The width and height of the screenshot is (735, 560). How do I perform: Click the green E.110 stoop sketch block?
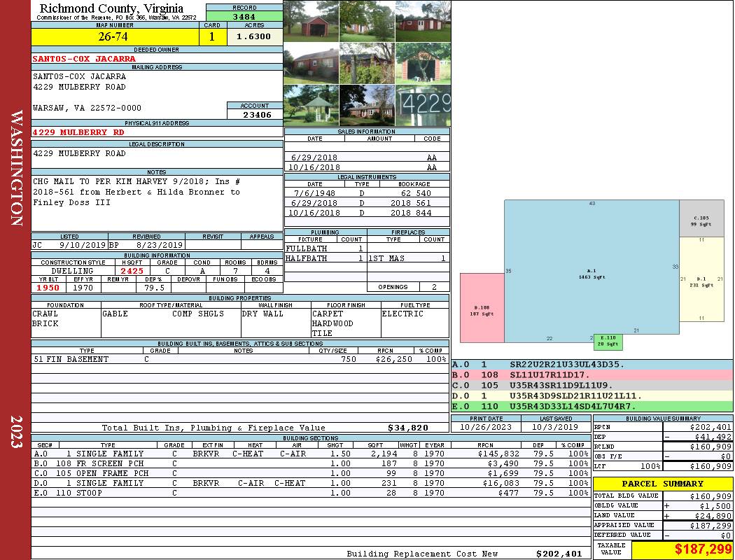click(x=608, y=342)
